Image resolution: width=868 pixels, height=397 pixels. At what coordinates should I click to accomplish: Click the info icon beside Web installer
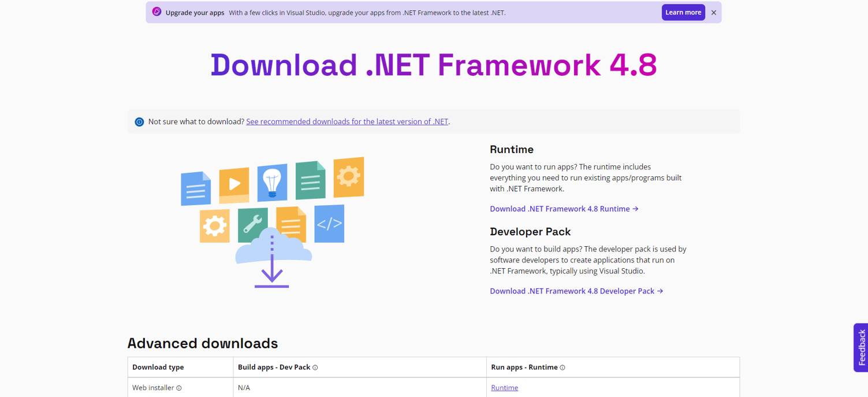[180, 388]
